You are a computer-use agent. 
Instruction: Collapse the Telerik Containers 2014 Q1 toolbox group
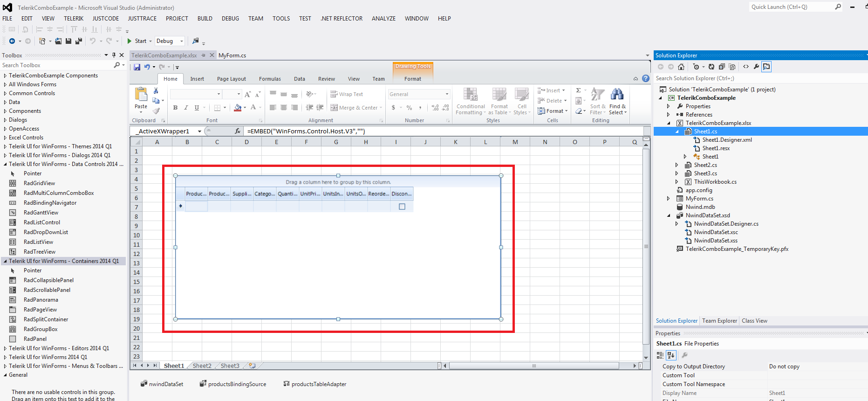point(5,261)
